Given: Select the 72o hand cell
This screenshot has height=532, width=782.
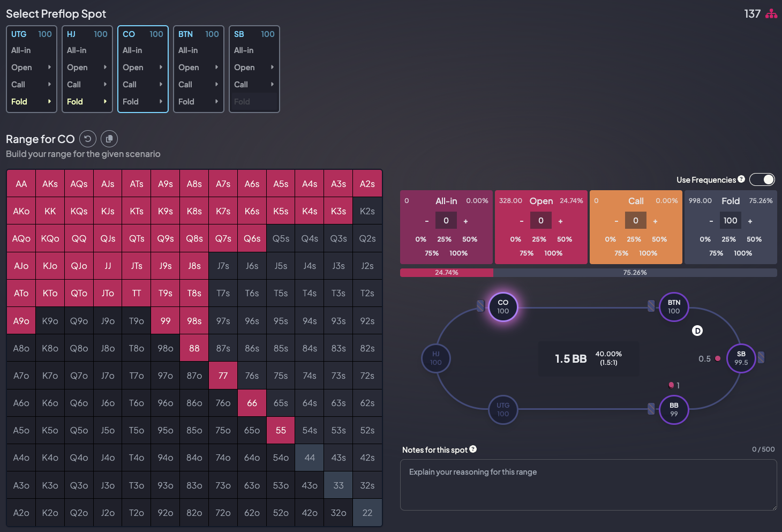Looking at the screenshot, I should [x=223, y=513].
